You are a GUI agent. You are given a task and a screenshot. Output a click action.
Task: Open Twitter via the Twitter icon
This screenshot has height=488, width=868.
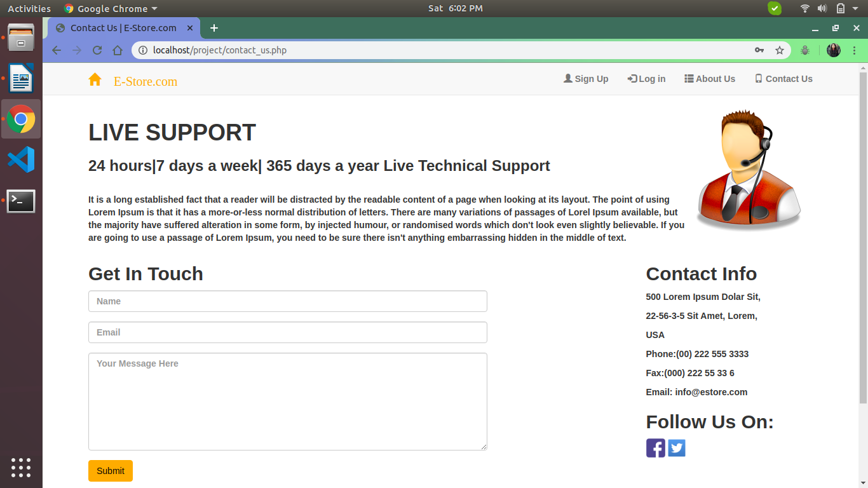tap(676, 448)
